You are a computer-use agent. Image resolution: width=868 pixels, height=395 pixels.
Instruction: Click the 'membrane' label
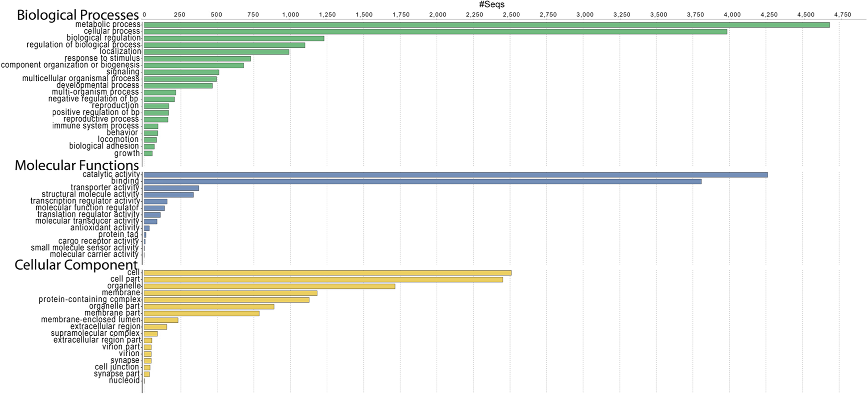point(121,293)
